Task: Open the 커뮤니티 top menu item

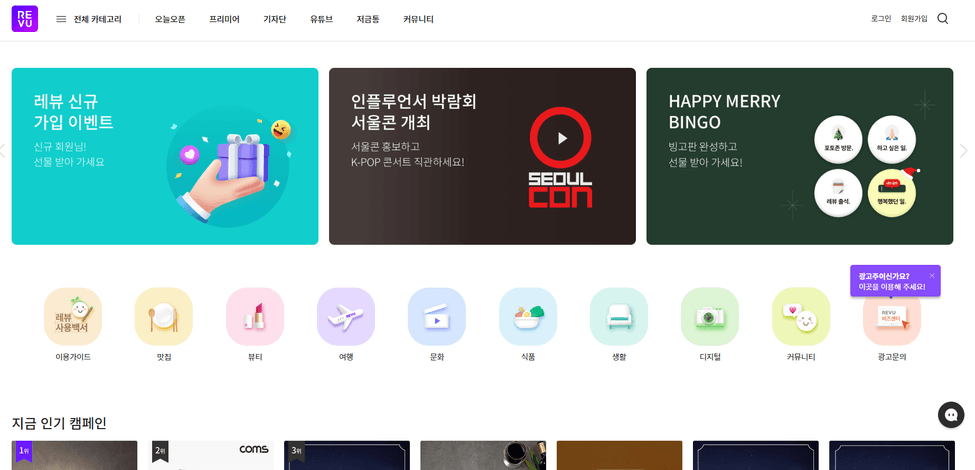Action: coord(418,19)
